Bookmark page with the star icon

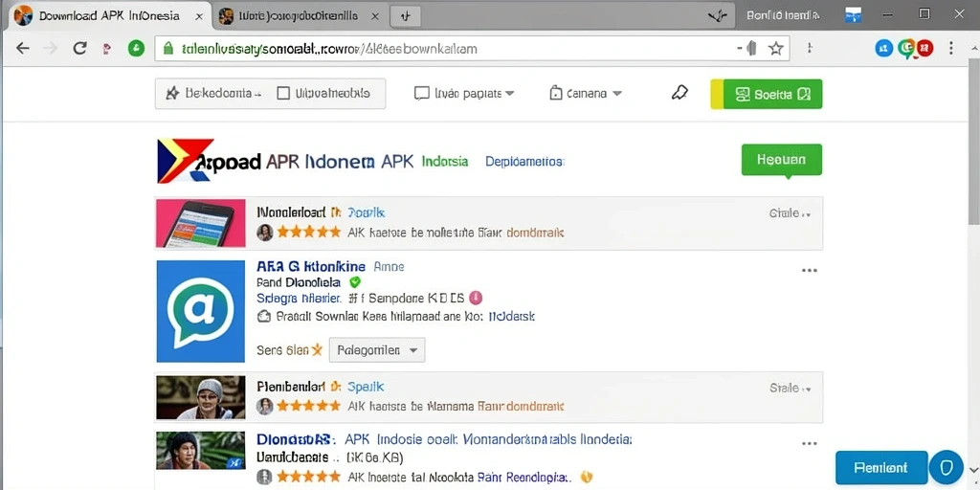pos(775,48)
